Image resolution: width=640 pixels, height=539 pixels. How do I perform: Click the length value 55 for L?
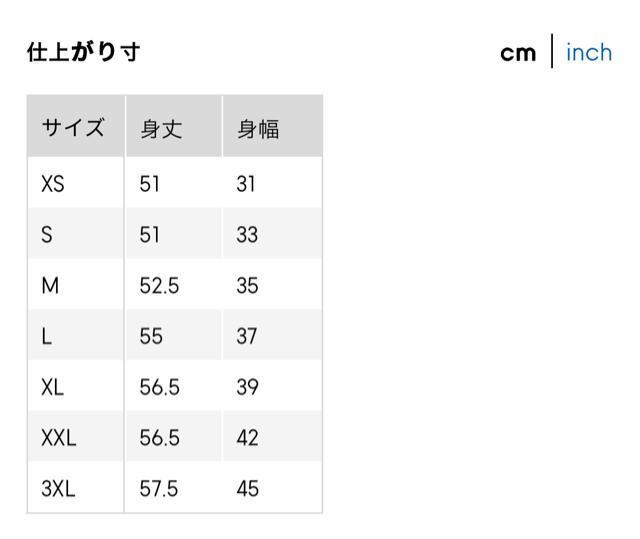[x=151, y=337]
